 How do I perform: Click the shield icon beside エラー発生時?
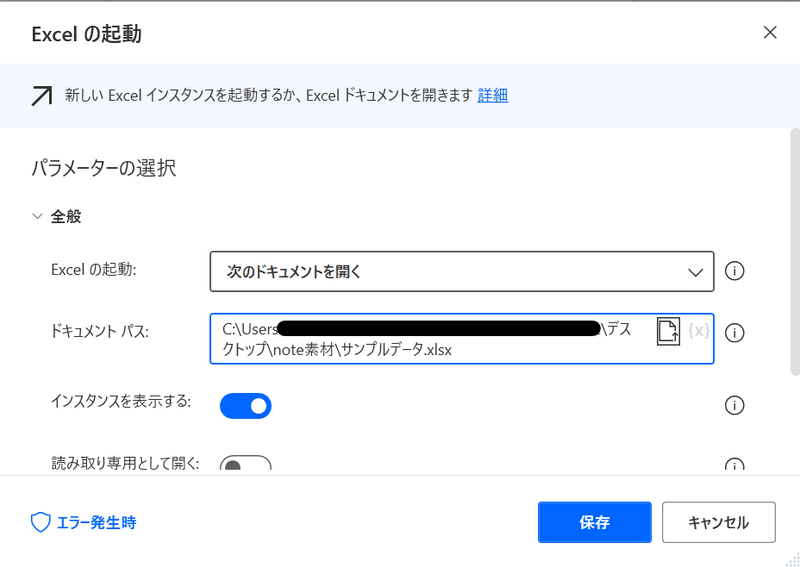coord(40,523)
